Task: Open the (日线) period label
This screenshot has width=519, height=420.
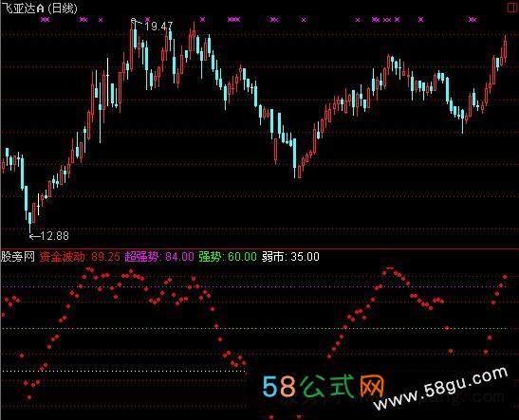Action: click(62, 8)
